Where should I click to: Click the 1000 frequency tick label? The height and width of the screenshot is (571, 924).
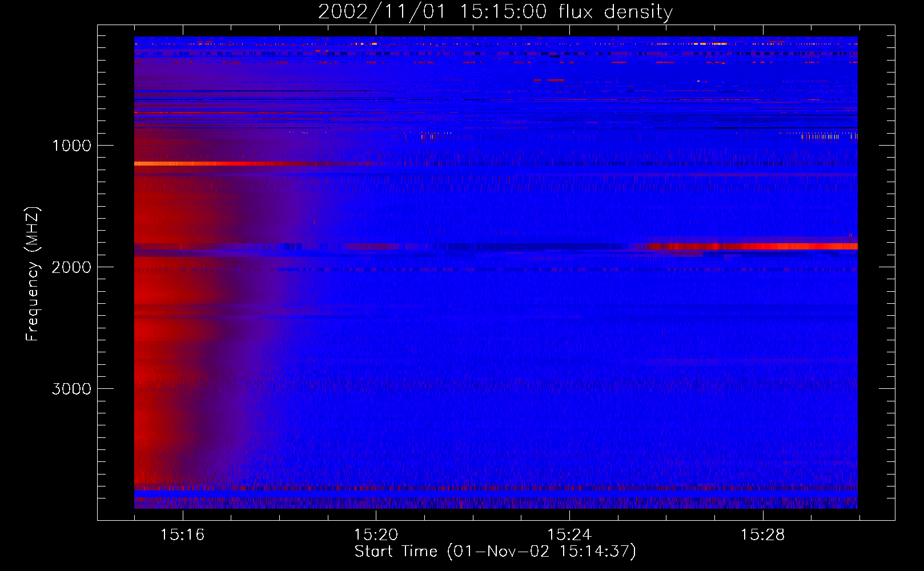71,146
